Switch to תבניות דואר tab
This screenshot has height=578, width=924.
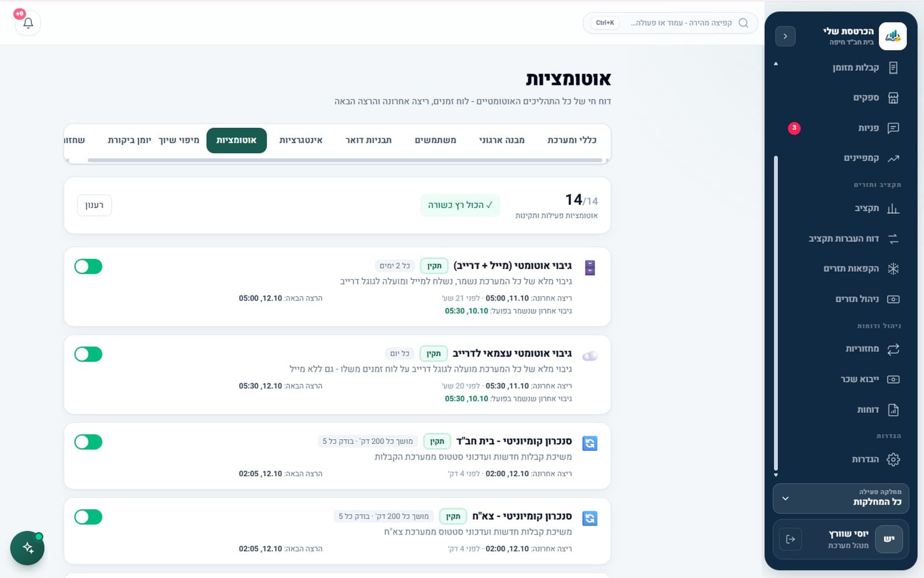point(368,140)
